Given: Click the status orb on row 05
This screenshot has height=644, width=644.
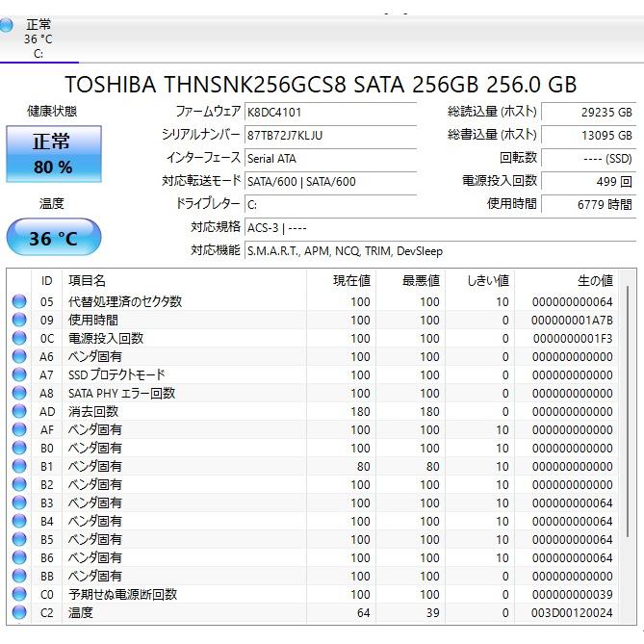Looking at the screenshot, I should [x=19, y=301].
